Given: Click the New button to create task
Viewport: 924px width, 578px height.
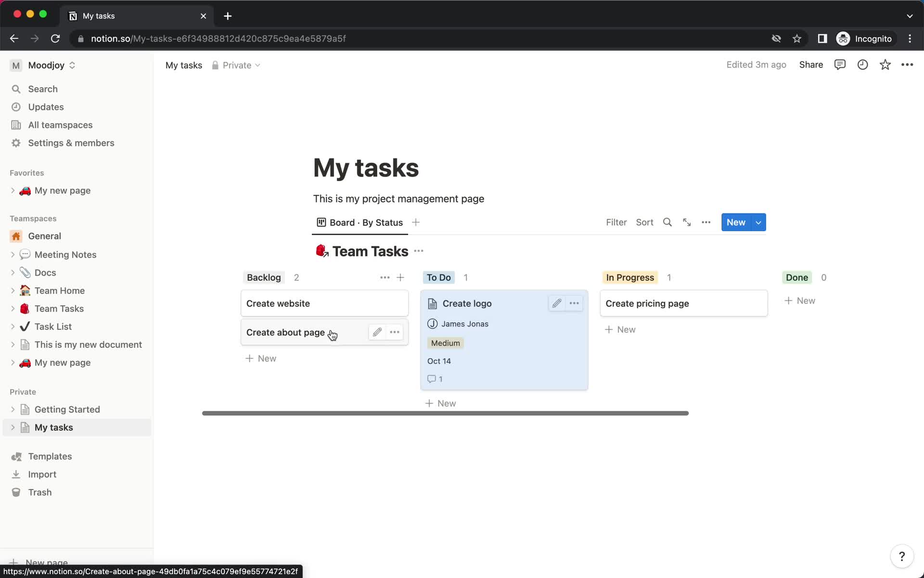Looking at the screenshot, I should coord(736,222).
